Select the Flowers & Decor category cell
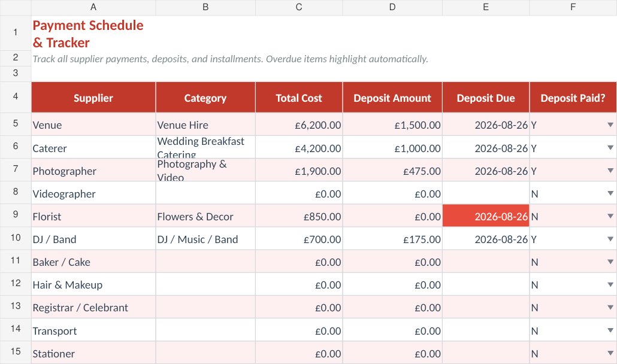 pos(205,216)
